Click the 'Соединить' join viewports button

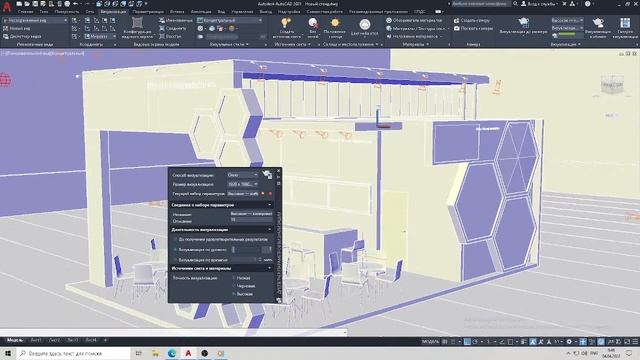pyautogui.click(x=173, y=28)
